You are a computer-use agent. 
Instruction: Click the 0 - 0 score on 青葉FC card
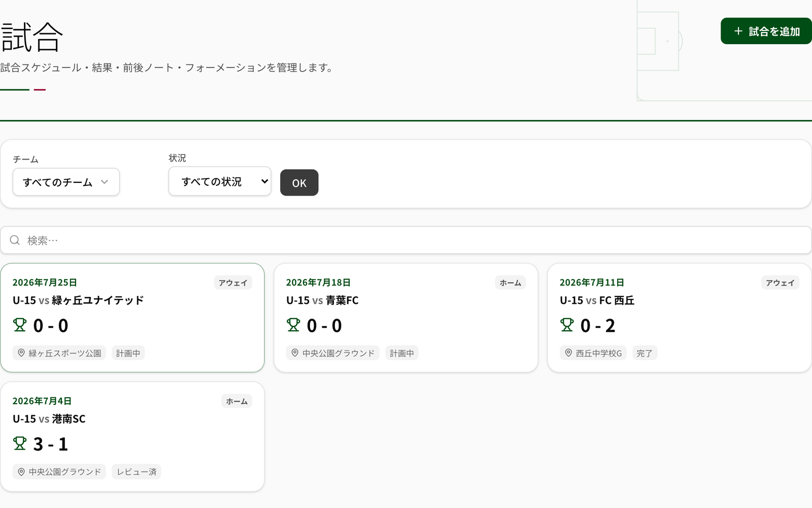click(324, 326)
